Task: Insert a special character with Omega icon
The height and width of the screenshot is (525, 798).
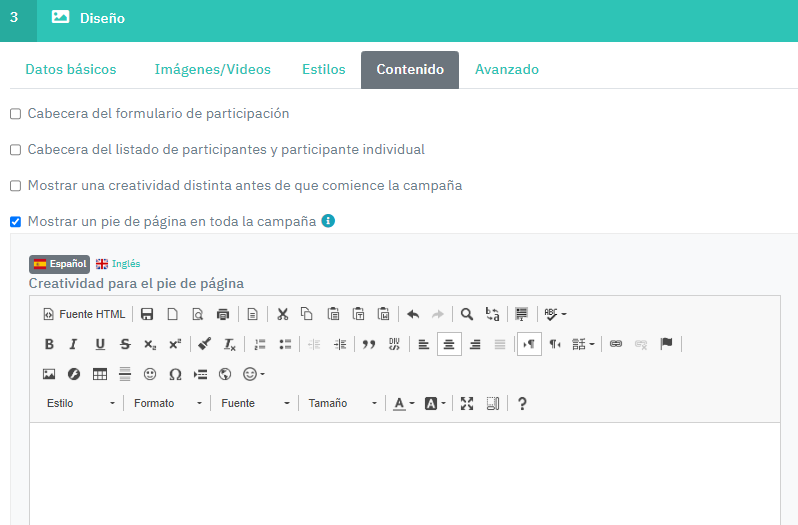Action: (x=175, y=374)
